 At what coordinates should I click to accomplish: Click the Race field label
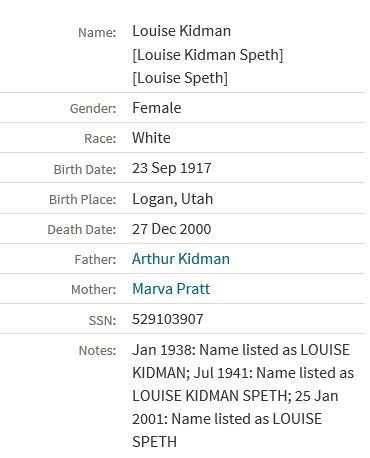(x=100, y=139)
